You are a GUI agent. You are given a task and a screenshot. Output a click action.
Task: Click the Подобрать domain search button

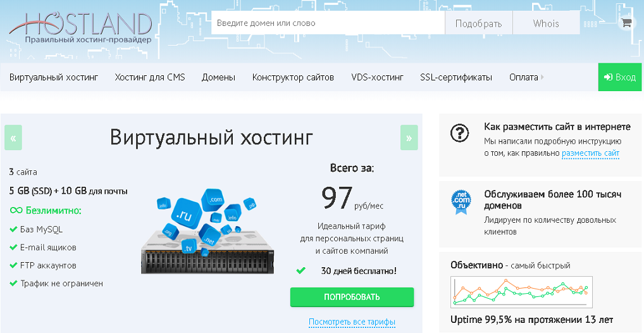pyautogui.click(x=479, y=23)
